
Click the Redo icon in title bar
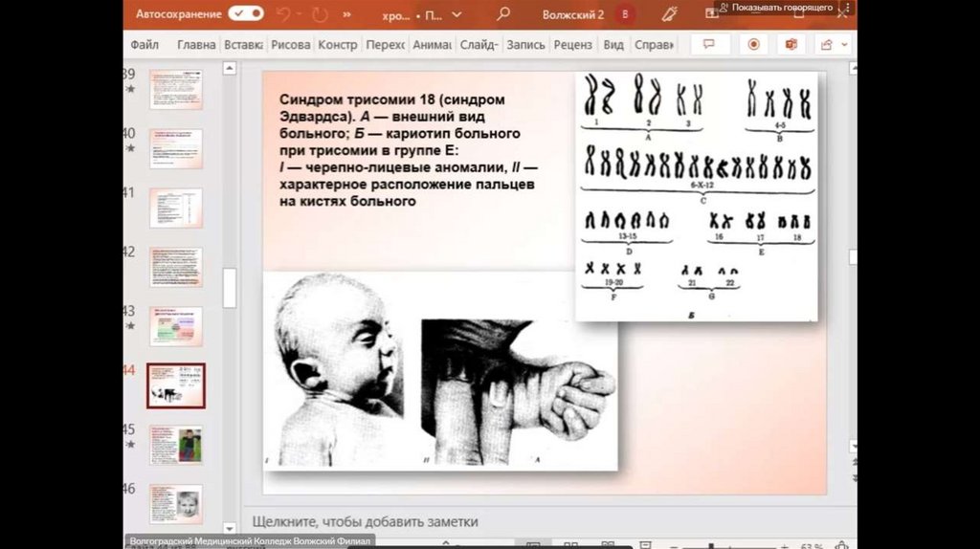pyautogui.click(x=319, y=14)
